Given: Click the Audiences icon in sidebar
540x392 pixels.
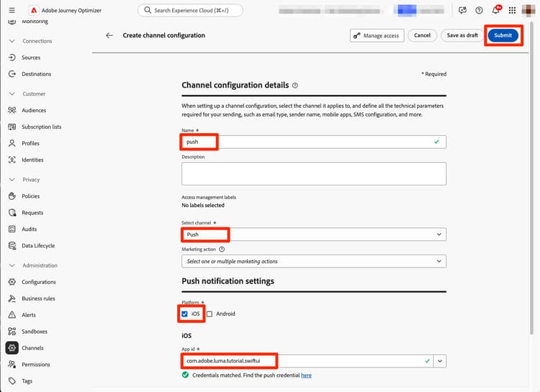Looking at the screenshot, I should point(12,110).
